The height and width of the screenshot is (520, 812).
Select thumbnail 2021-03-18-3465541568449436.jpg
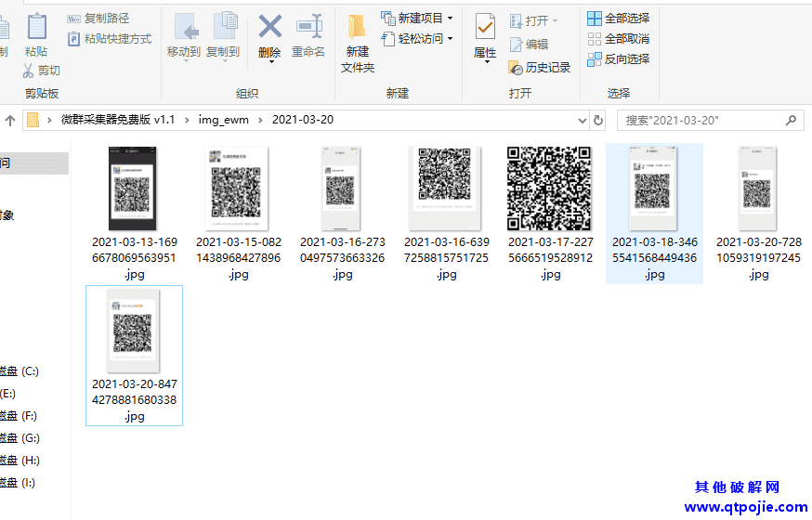click(x=652, y=188)
